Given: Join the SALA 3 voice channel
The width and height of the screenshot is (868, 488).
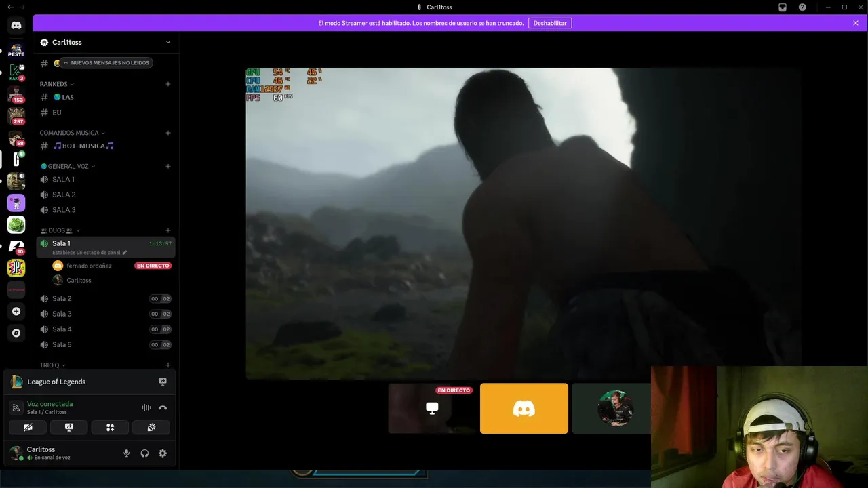Looking at the screenshot, I should (106, 210).
